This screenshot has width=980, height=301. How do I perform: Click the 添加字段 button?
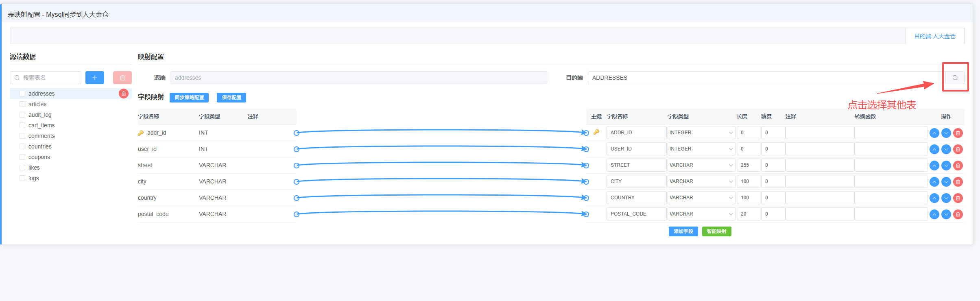683,231
